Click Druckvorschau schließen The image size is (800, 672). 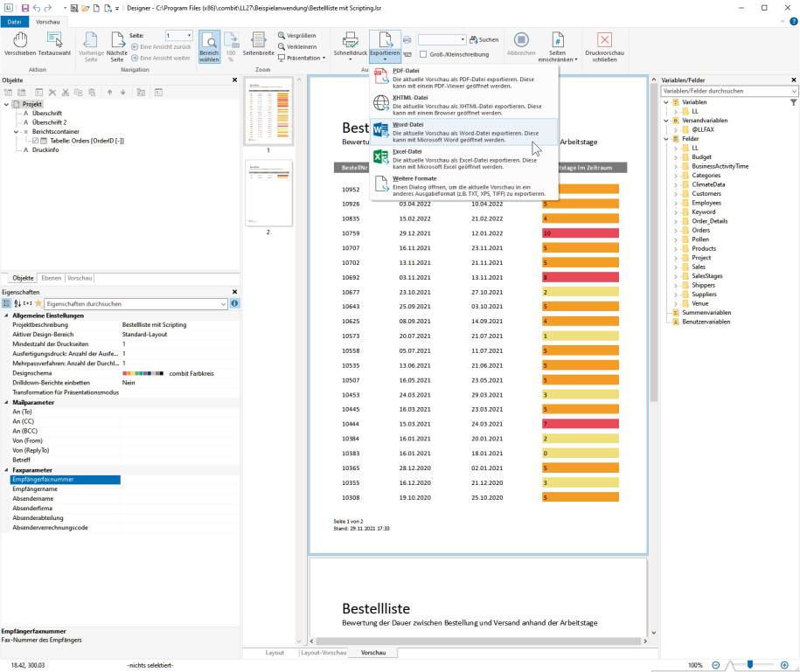coord(605,47)
